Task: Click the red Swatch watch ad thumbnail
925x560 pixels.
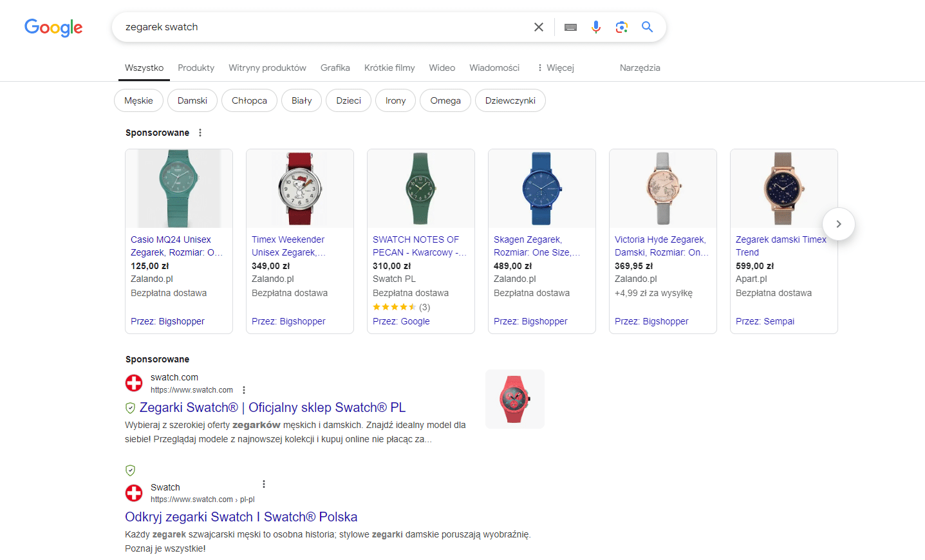Action: (515, 399)
